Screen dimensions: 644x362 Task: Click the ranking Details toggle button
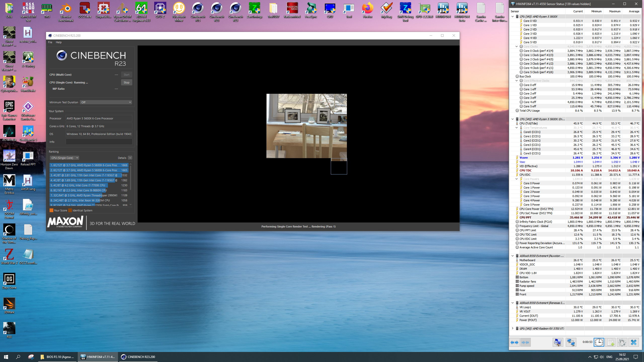click(x=130, y=158)
